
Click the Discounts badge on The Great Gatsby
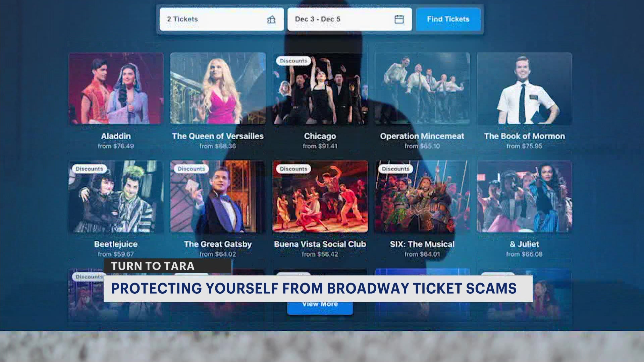coord(191,169)
